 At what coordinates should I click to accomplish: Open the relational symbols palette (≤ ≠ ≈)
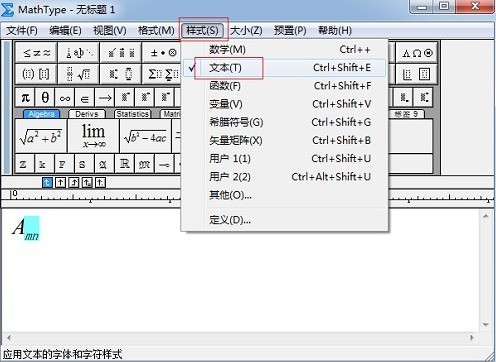(x=36, y=53)
